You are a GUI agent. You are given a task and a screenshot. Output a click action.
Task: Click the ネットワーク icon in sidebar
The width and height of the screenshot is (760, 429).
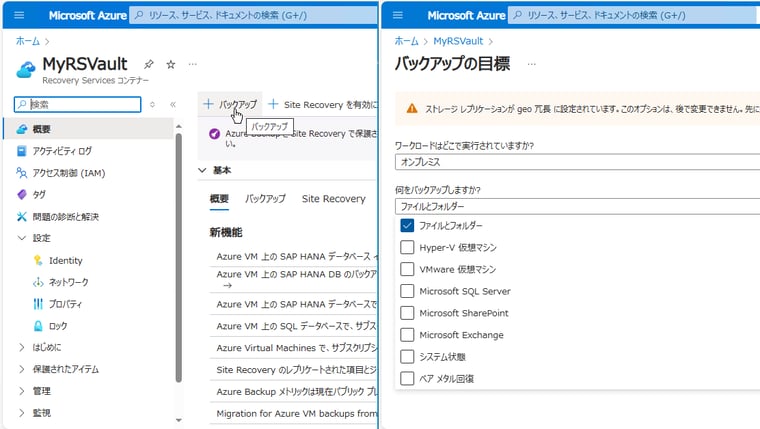(x=38, y=282)
